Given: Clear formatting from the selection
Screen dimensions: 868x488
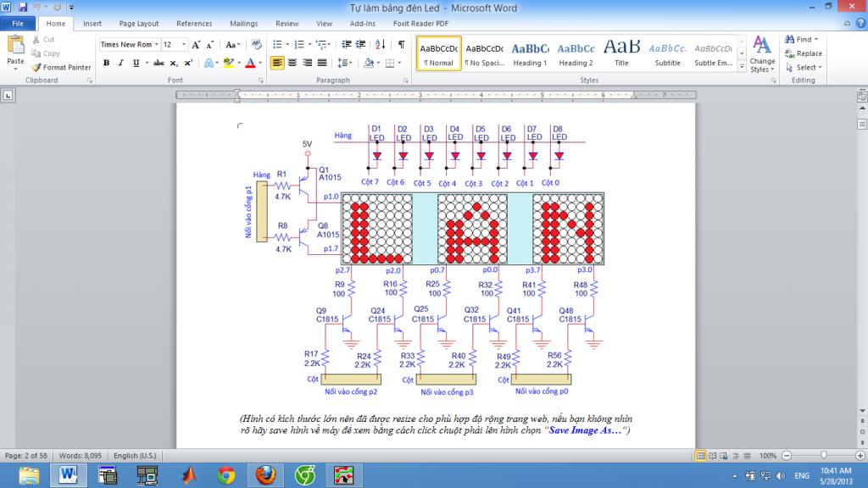Looking at the screenshot, I should point(256,45).
